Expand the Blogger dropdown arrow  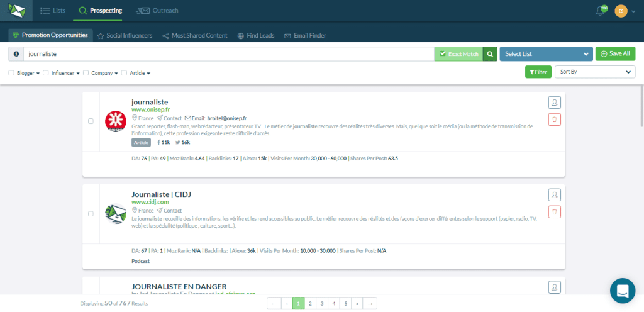(x=38, y=74)
